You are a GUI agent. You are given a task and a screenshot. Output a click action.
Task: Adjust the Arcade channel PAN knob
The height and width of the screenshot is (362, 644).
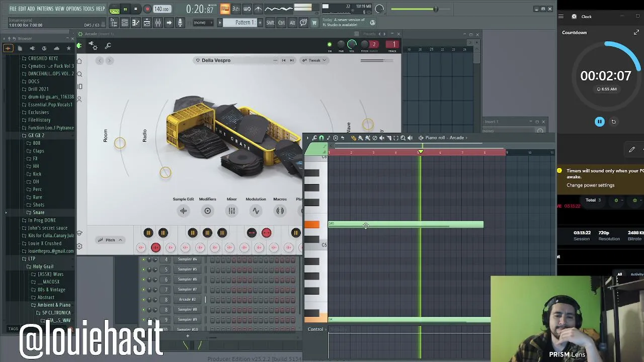341,45
